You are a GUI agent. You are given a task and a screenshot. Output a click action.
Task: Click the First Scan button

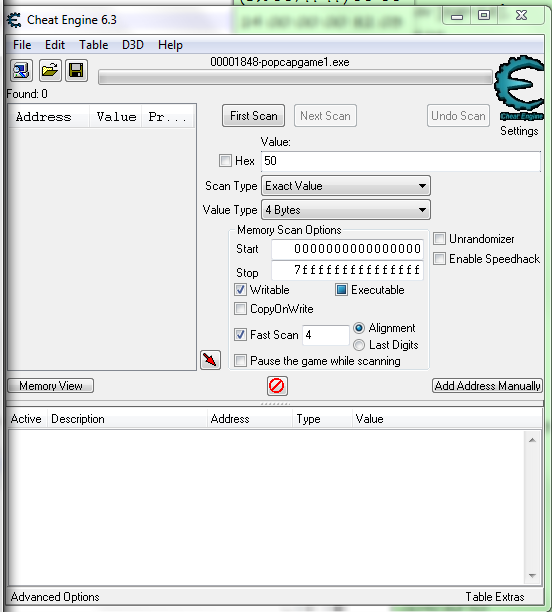(253, 116)
